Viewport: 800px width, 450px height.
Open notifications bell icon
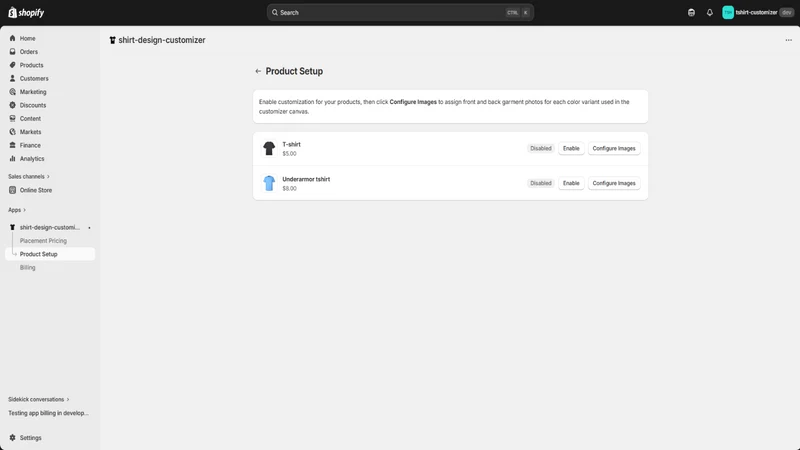[x=709, y=13]
